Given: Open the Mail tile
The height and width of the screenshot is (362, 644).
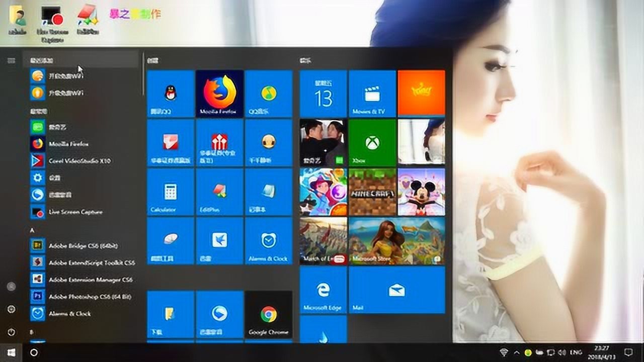Looking at the screenshot, I should click(x=397, y=290).
